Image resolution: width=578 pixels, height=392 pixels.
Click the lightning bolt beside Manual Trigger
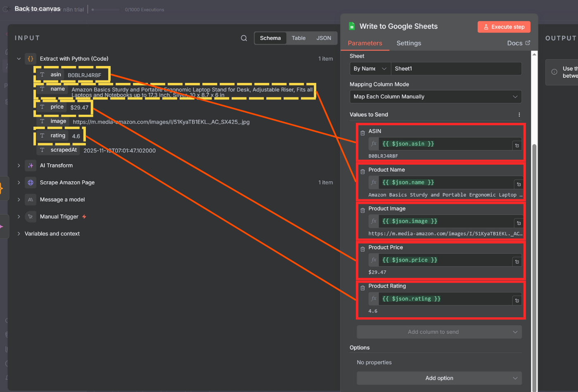[x=84, y=216]
